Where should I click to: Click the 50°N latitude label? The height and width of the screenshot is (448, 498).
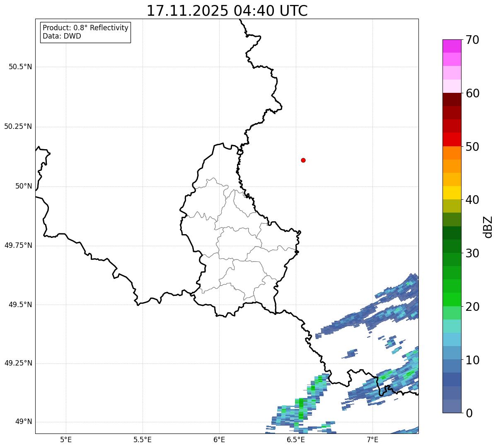tap(24, 186)
